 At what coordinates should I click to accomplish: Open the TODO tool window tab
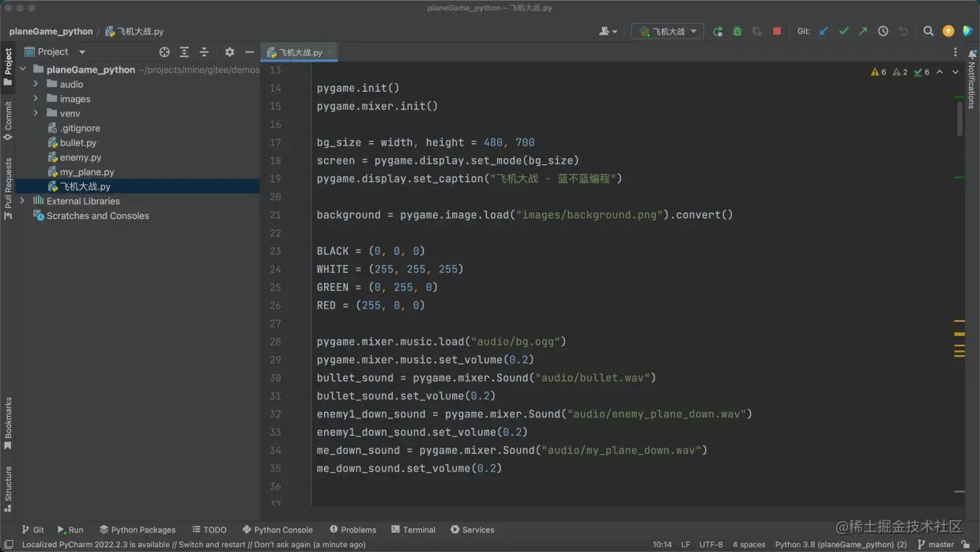209,530
